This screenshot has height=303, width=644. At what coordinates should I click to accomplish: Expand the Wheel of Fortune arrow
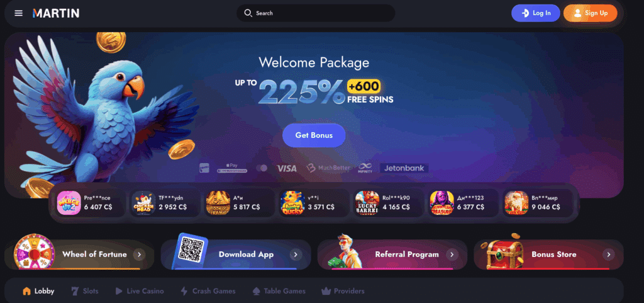click(139, 254)
